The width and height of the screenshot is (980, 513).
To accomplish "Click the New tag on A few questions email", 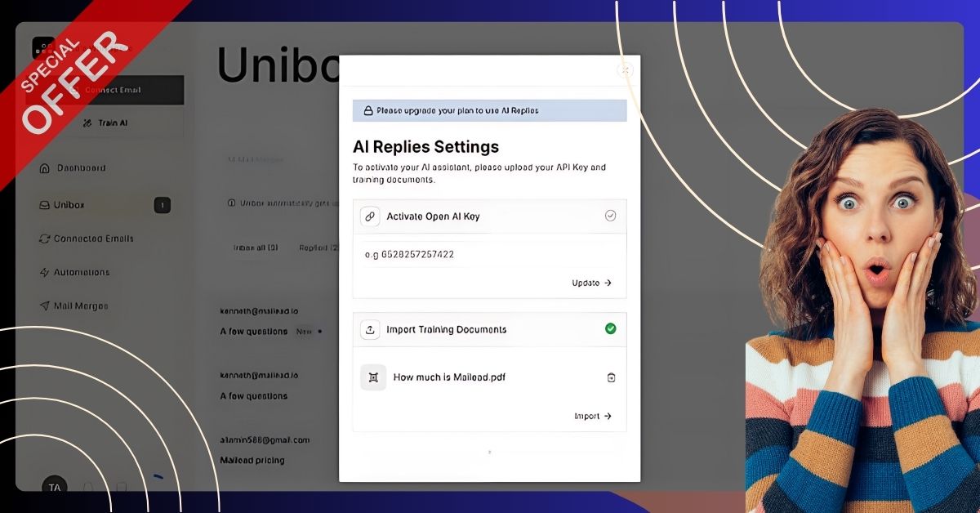I will tap(303, 332).
